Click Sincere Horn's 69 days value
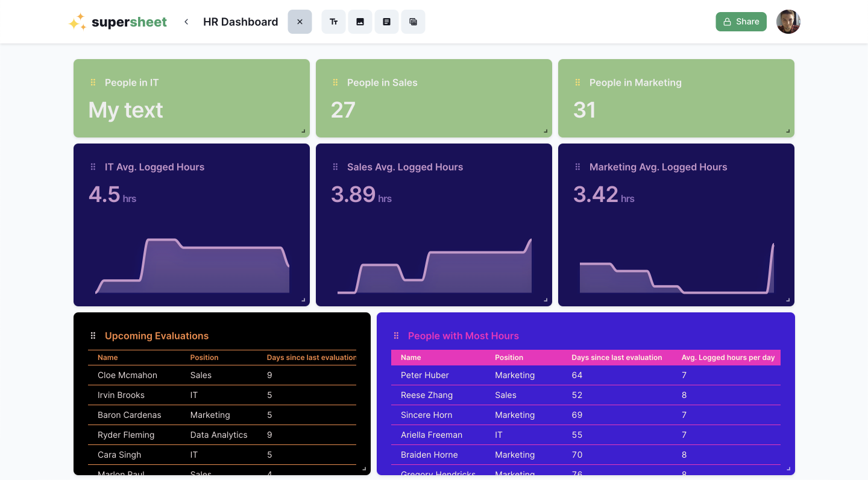Screen dimensions: 868x480 coord(577,415)
